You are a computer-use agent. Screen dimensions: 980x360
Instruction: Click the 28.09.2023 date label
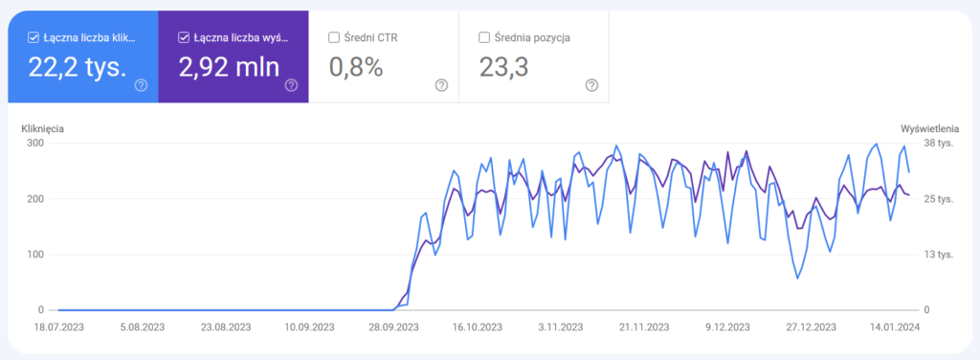click(x=394, y=326)
